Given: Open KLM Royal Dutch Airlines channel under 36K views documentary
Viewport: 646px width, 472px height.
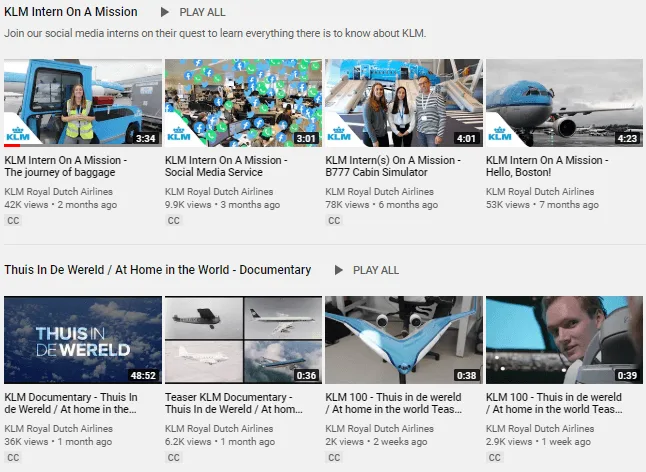Looking at the screenshot, I should [x=59, y=429].
